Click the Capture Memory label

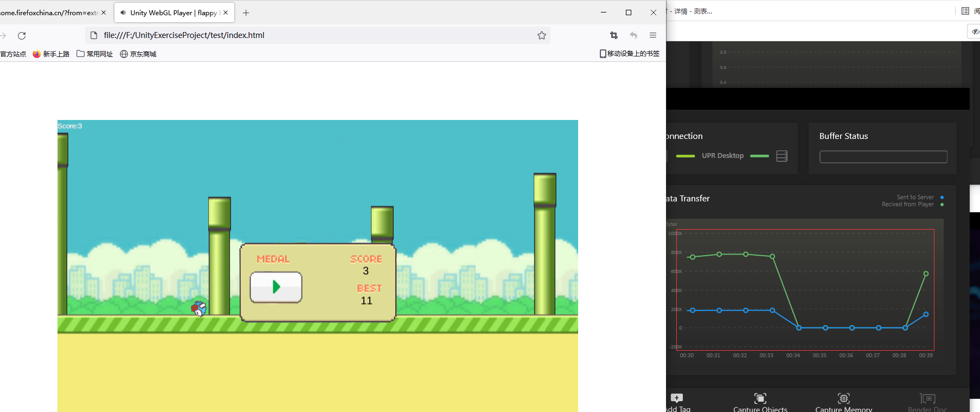tap(844, 409)
